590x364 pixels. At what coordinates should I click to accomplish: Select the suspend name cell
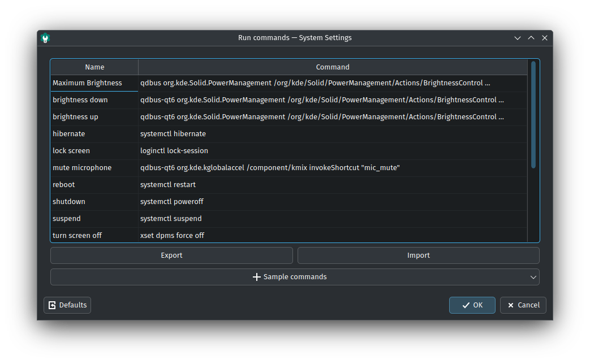pyautogui.click(x=94, y=219)
